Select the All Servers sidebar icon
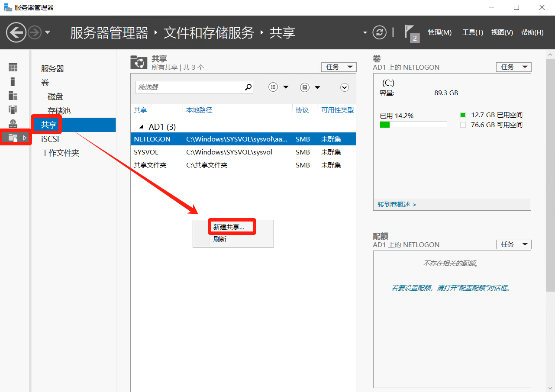 pyautogui.click(x=13, y=96)
